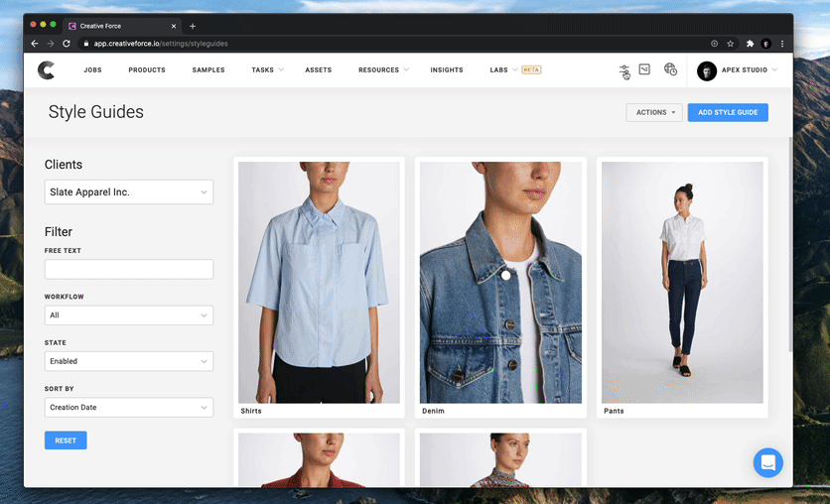The image size is (830, 504).
Task: Go forward in the browser
Action: click(51, 44)
